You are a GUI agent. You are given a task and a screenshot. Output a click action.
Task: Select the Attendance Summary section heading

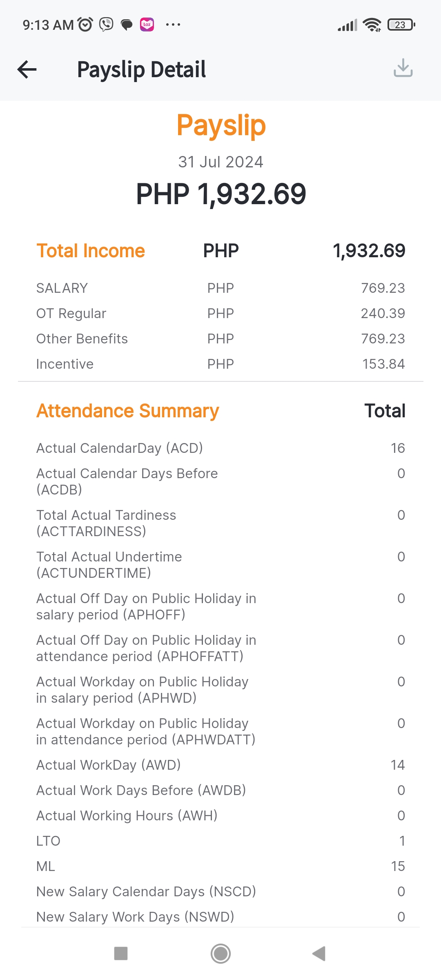coord(128,411)
